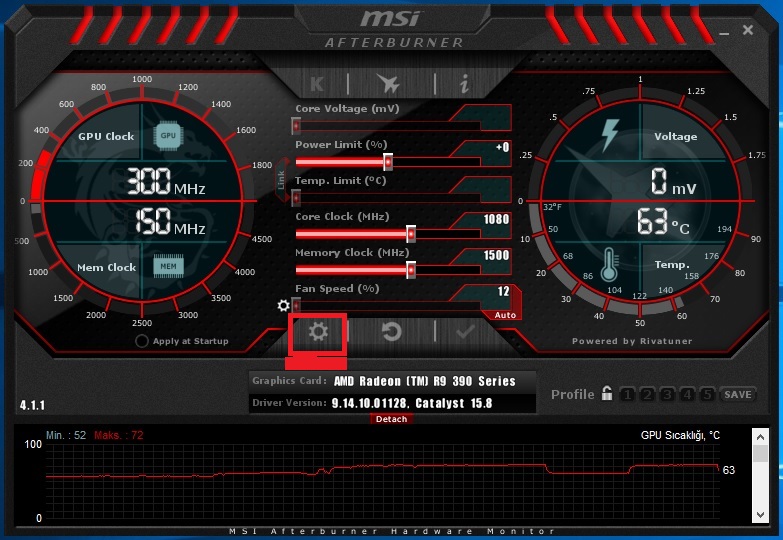Toggle the profile lock icon
Image resolution: width=783 pixels, height=540 pixels.
[x=607, y=394]
